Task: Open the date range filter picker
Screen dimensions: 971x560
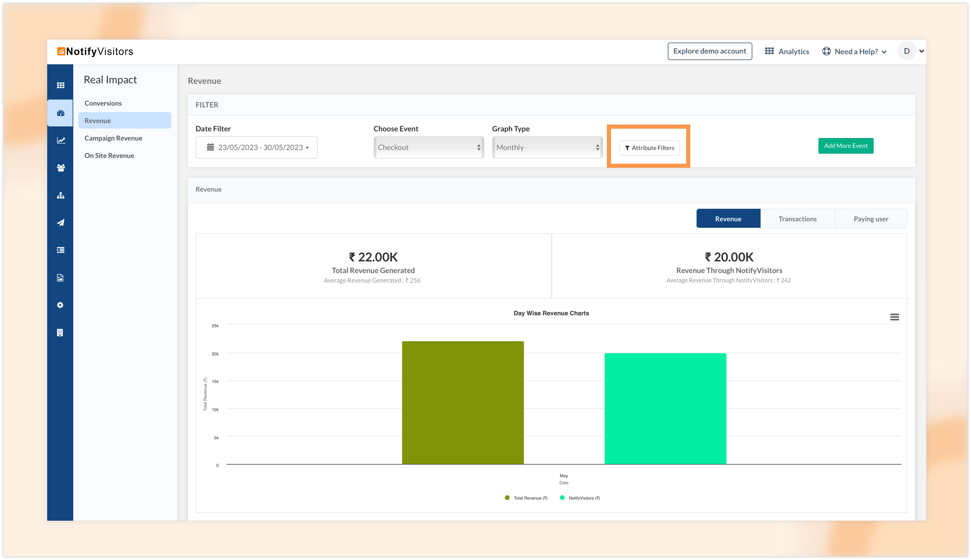Action: pyautogui.click(x=256, y=147)
